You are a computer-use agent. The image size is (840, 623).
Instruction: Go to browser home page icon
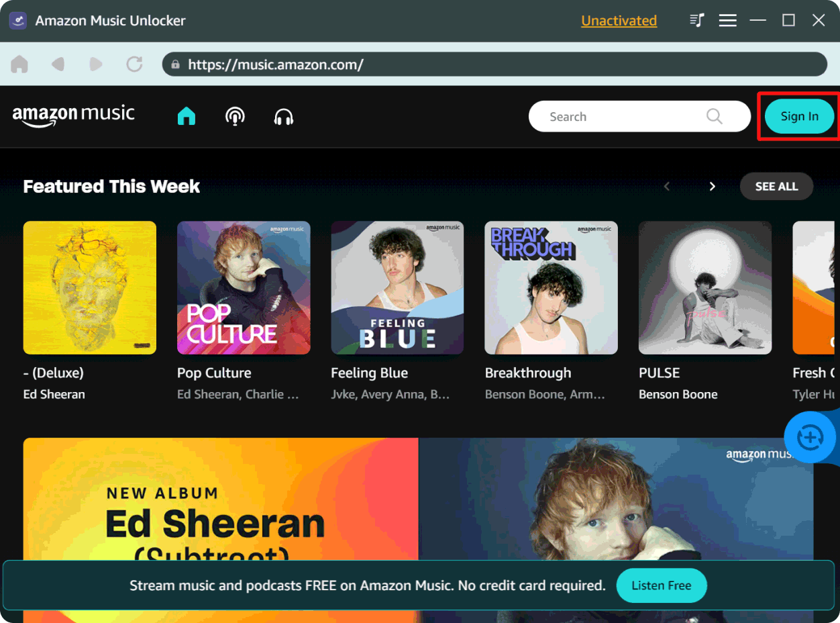19,64
